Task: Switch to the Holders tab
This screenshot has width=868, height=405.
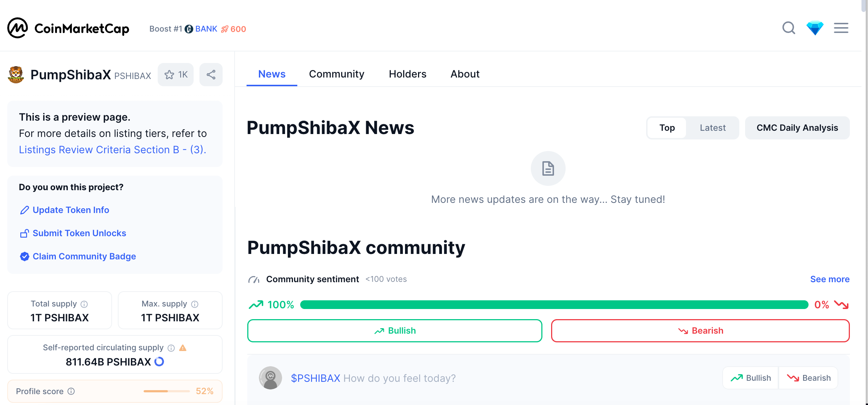Action: [408, 74]
